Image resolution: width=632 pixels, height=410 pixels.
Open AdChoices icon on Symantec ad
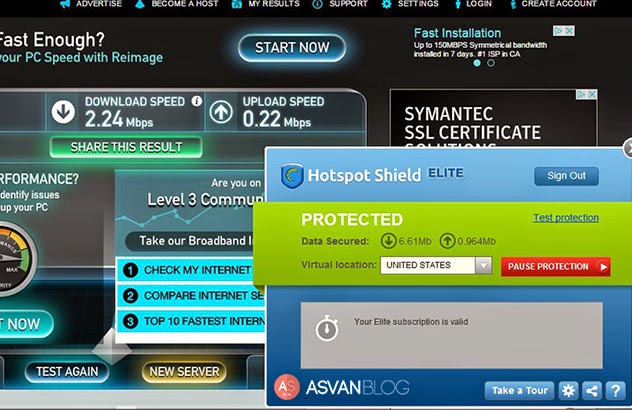(x=582, y=94)
